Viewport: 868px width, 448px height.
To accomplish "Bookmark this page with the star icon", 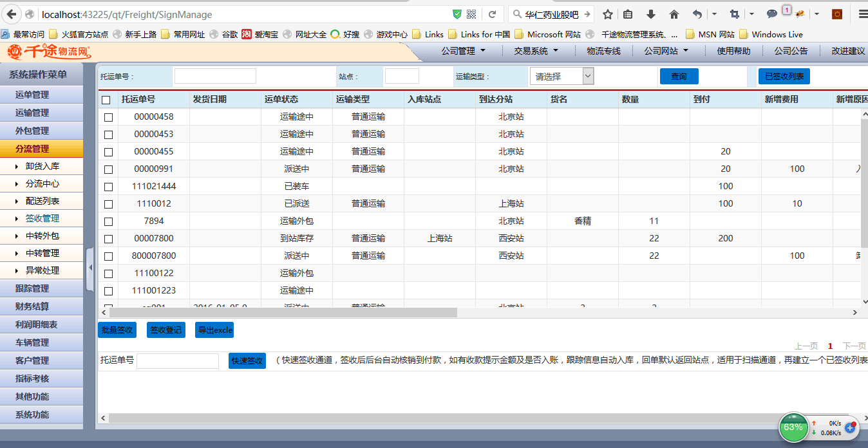I will (607, 14).
